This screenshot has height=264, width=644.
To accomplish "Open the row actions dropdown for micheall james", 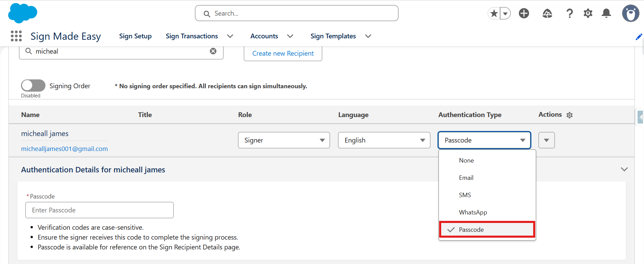I will tap(547, 140).
